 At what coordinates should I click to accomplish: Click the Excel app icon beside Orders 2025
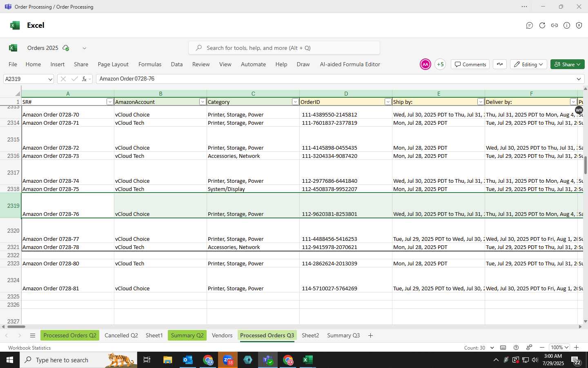[13, 48]
